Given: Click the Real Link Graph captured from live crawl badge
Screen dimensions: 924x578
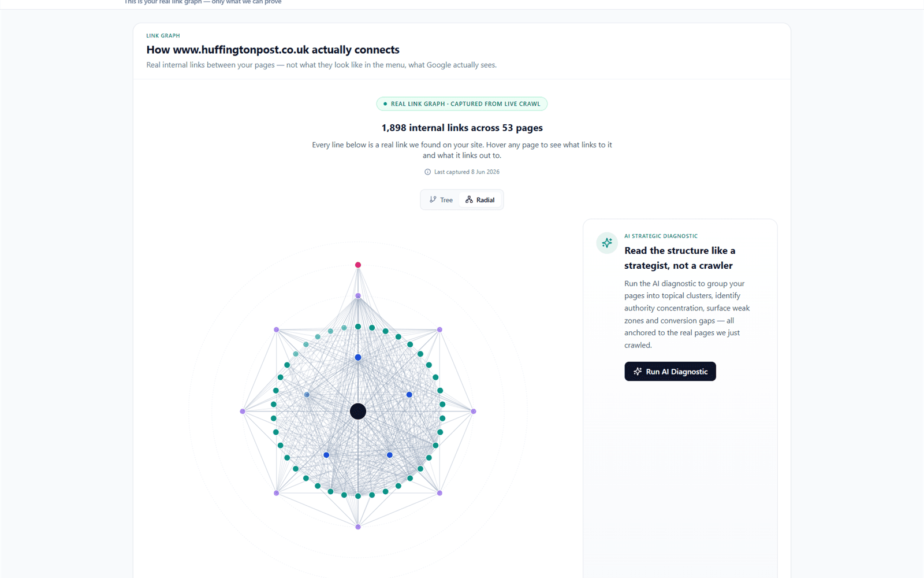Looking at the screenshot, I should coord(462,104).
